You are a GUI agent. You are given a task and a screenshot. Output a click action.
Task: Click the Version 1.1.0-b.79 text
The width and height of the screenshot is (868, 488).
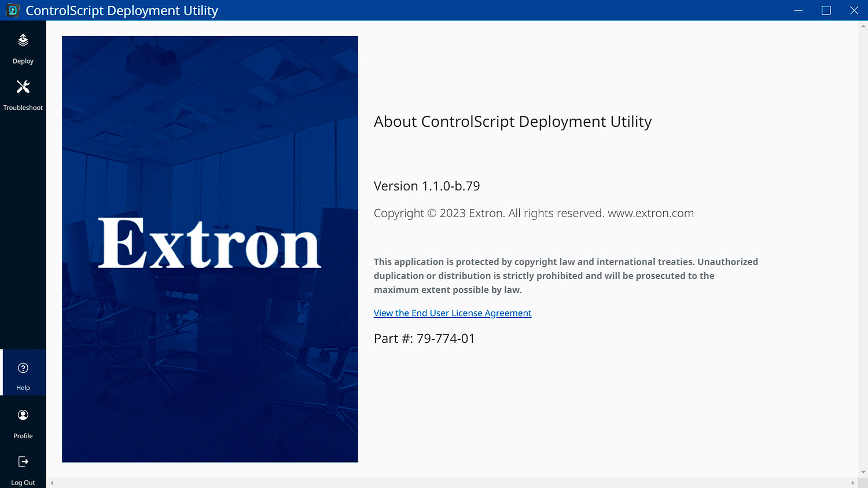point(427,186)
